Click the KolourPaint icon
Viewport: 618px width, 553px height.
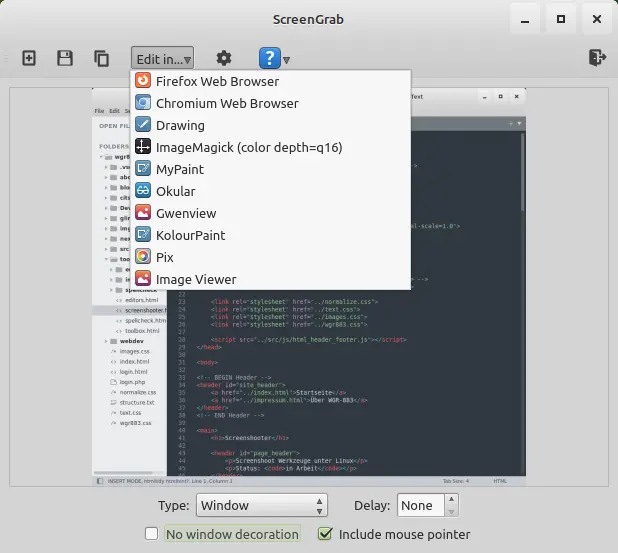click(143, 235)
